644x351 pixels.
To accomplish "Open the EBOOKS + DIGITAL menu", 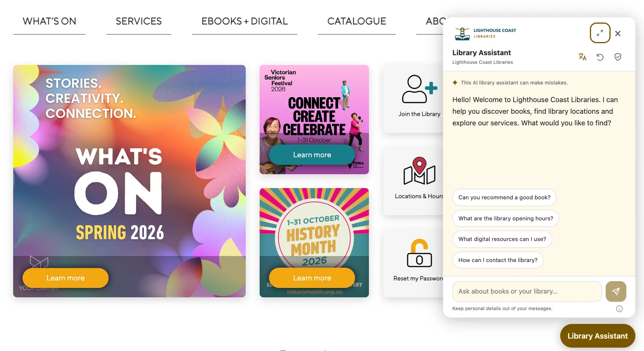I will (x=245, y=21).
